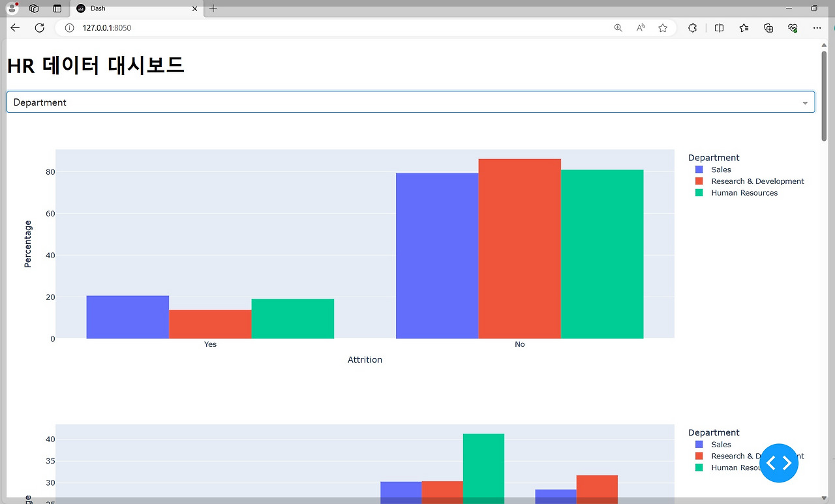Click the upper chart's 'Department' legend title
Screen dimensions: 835x504
(714, 158)
